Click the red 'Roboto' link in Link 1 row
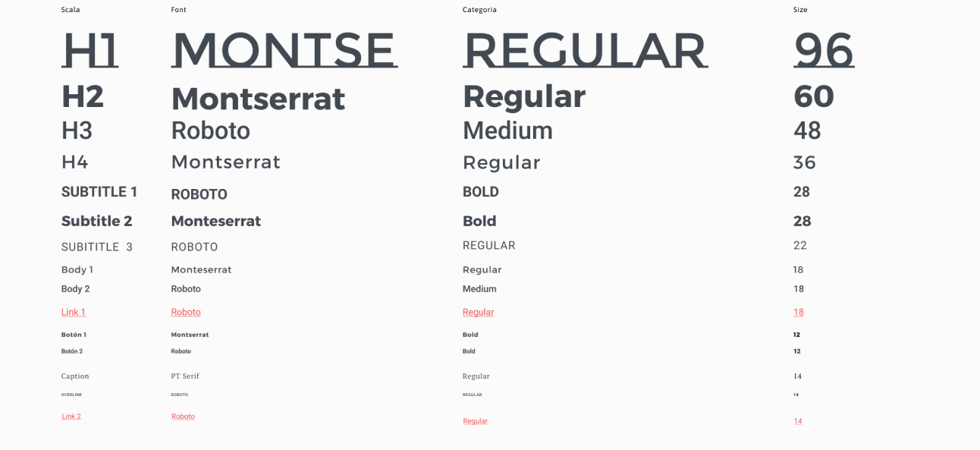This screenshot has height=450, width=980. click(x=186, y=312)
